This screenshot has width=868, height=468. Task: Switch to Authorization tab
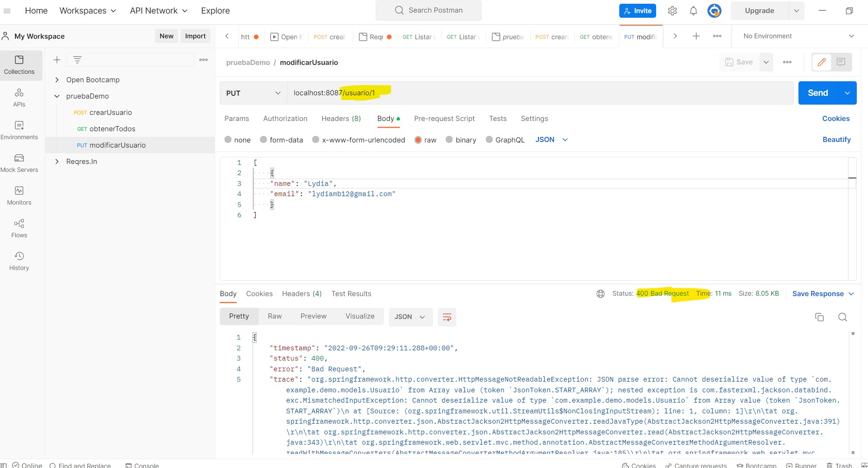tap(285, 119)
